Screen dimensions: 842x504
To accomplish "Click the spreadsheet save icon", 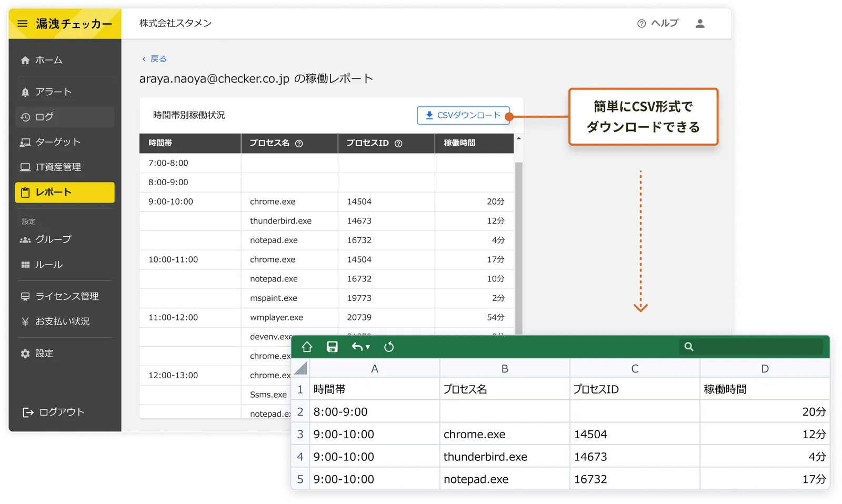I will pyautogui.click(x=332, y=347).
